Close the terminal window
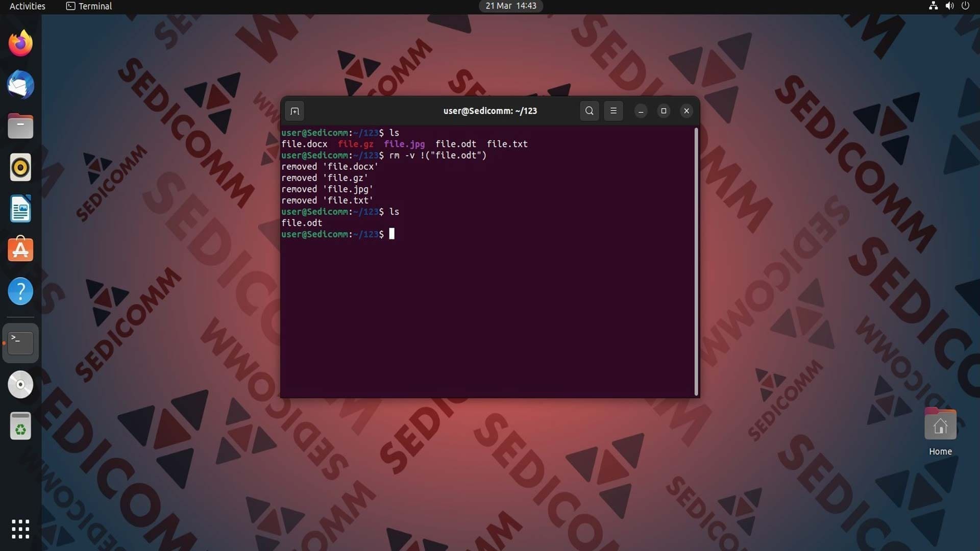Viewport: 980px width, 551px height. (687, 111)
